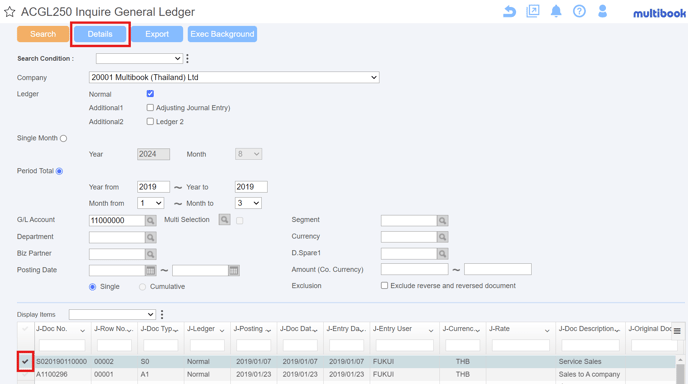Open Posting Date start calendar picker
Viewport: 688px width, 384px height.
[150, 271]
